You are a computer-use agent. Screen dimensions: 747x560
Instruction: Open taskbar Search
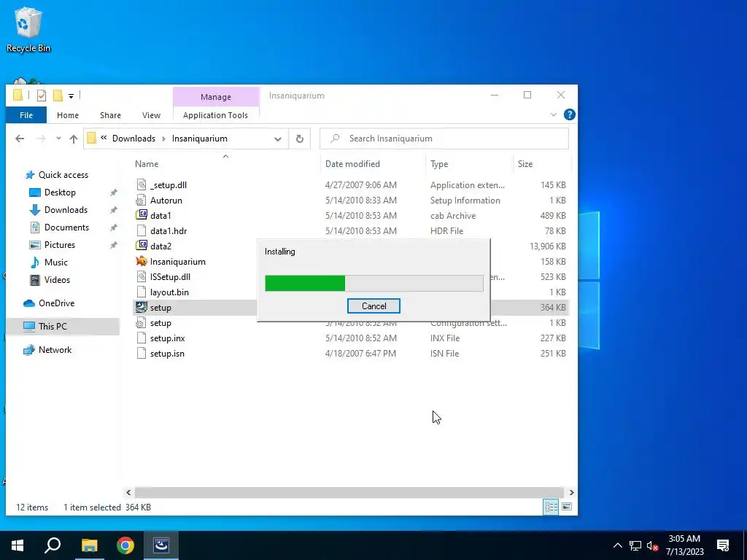(53, 545)
